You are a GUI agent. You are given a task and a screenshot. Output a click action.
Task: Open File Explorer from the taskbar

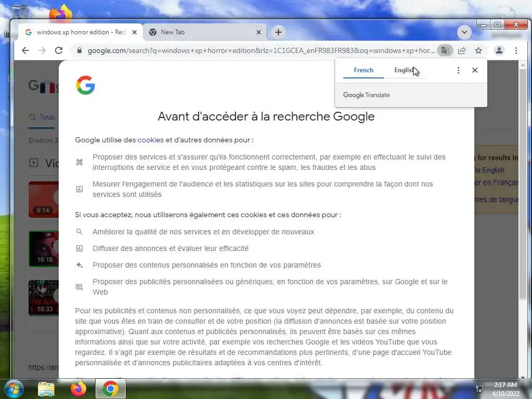coord(46,389)
